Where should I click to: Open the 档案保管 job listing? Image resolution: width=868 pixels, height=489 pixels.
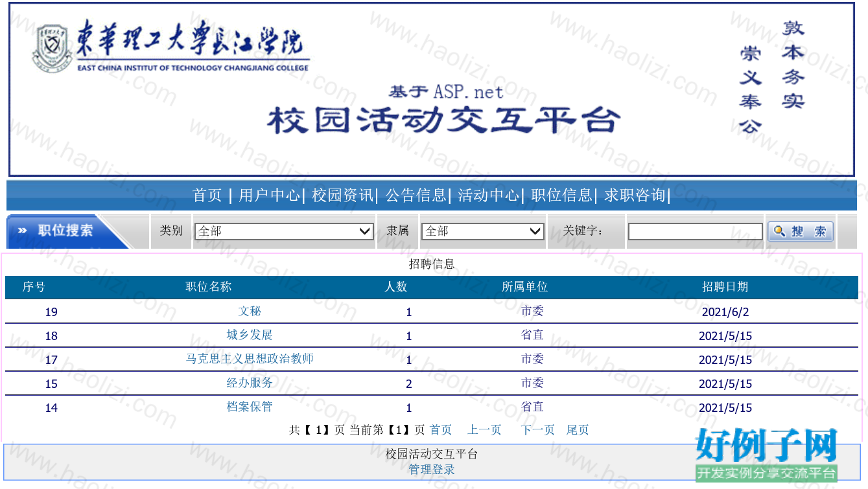tap(250, 407)
